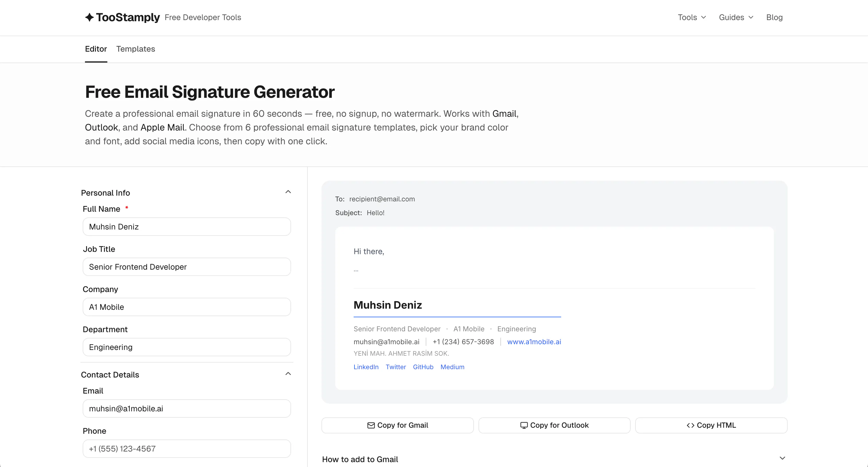Click 'A1 Mobile' in the signature preview
This screenshot has height=467, width=868.
(x=469, y=329)
